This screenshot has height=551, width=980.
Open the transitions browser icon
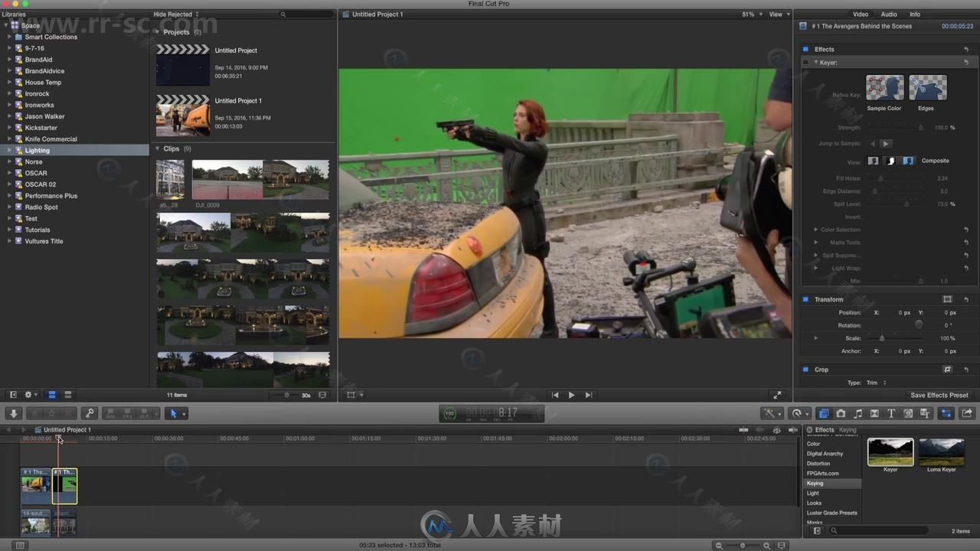874,413
